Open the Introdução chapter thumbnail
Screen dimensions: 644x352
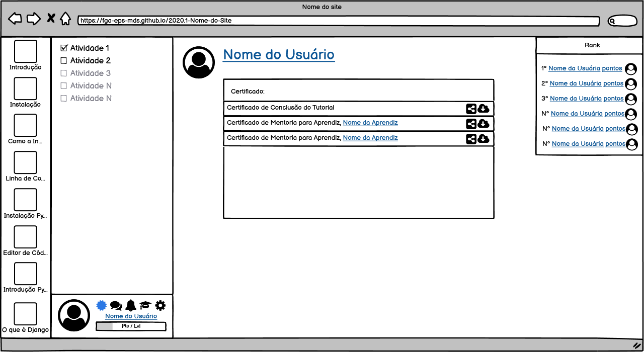coord(26,51)
